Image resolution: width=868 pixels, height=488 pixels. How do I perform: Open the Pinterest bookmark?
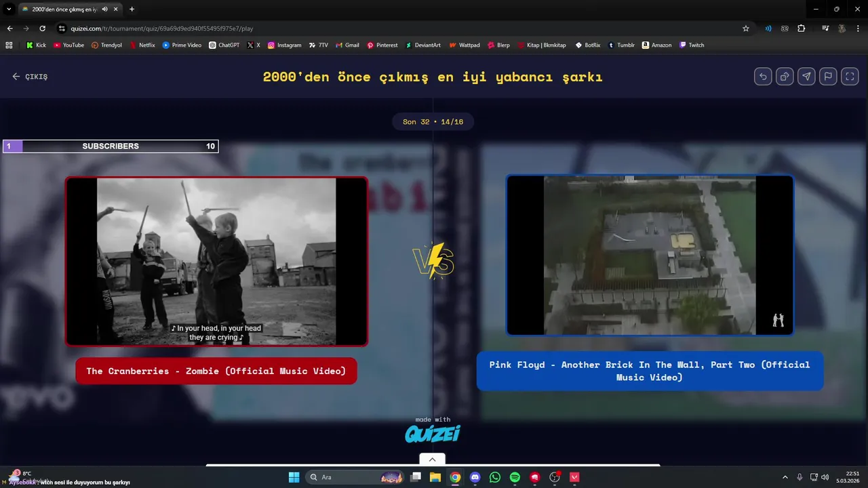point(382,45)
